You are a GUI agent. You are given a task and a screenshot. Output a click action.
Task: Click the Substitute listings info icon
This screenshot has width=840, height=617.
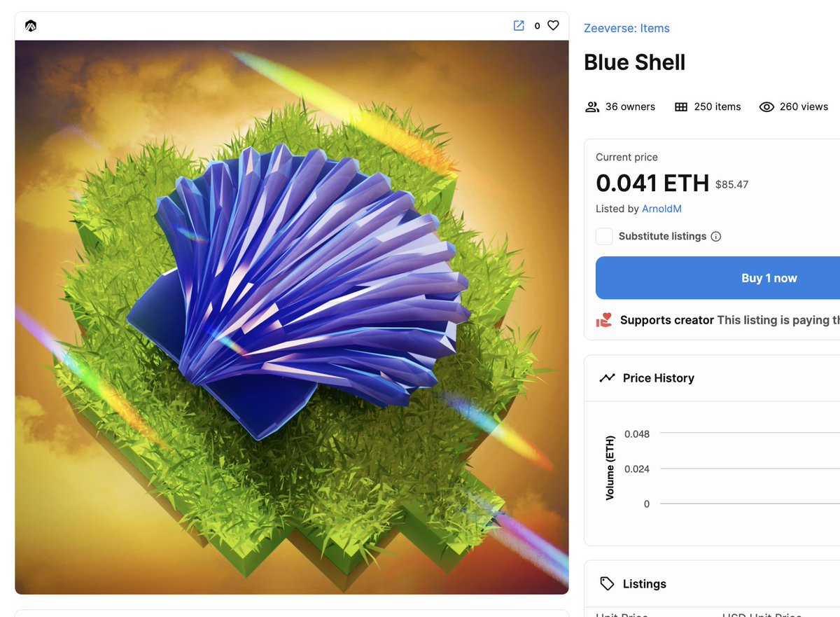(716, 237)
